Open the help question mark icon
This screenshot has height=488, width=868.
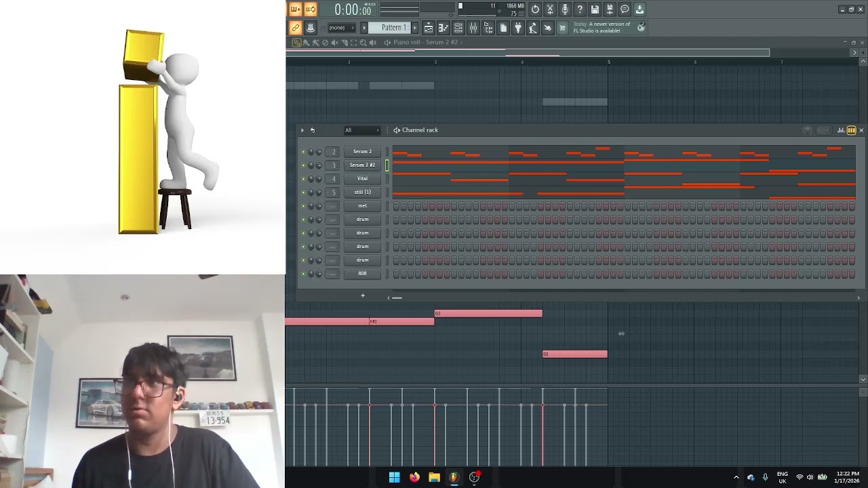(x=580, y=9)
